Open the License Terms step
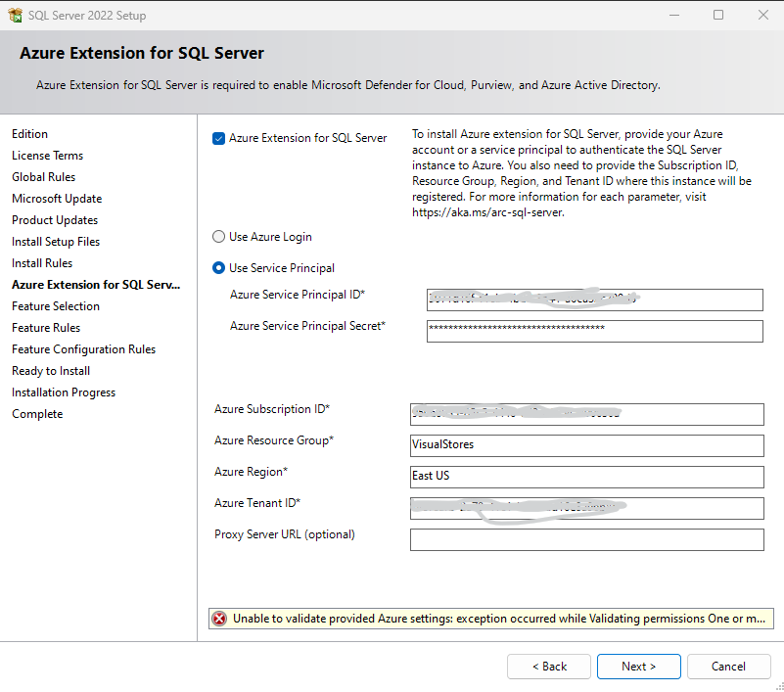Screen dimensions: 784x692 tap(47, 155)
